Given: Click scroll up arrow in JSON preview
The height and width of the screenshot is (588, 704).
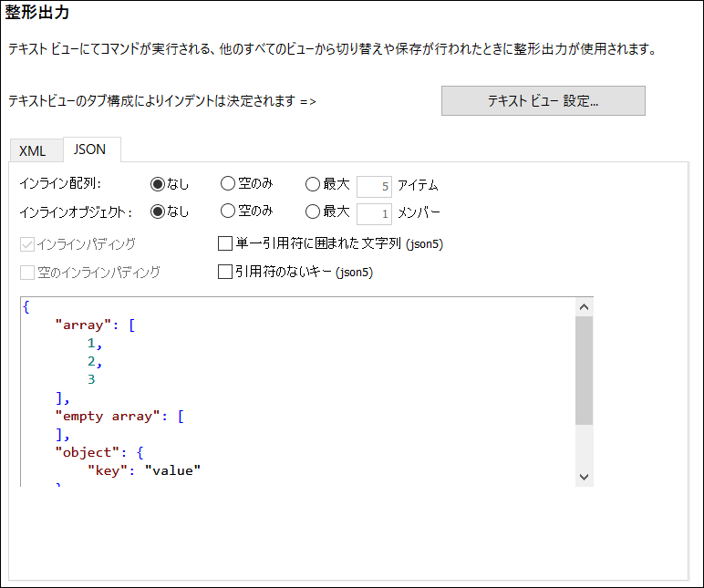Looking at the screenshot, I should point(585,306).
